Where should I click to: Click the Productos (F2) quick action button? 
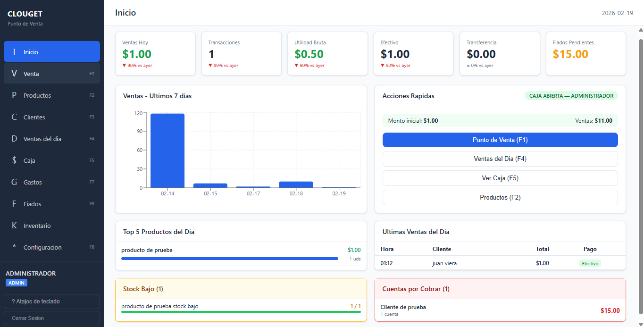pos(500,197)
